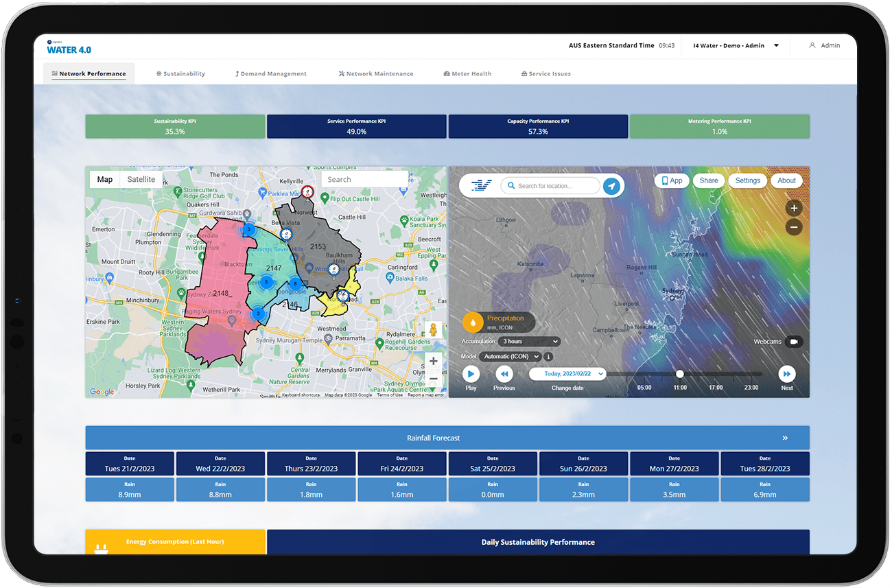Select the meter marker near Baulkham Hills
The height and width of the screenshot is (588, 892).
point(333,269)
